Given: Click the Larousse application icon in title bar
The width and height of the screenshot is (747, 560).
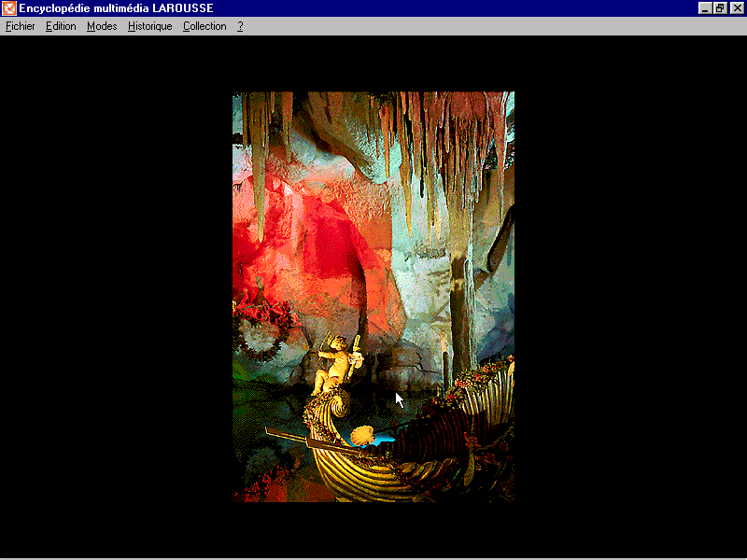Looking at the screenshot, I should click(8, 8).
